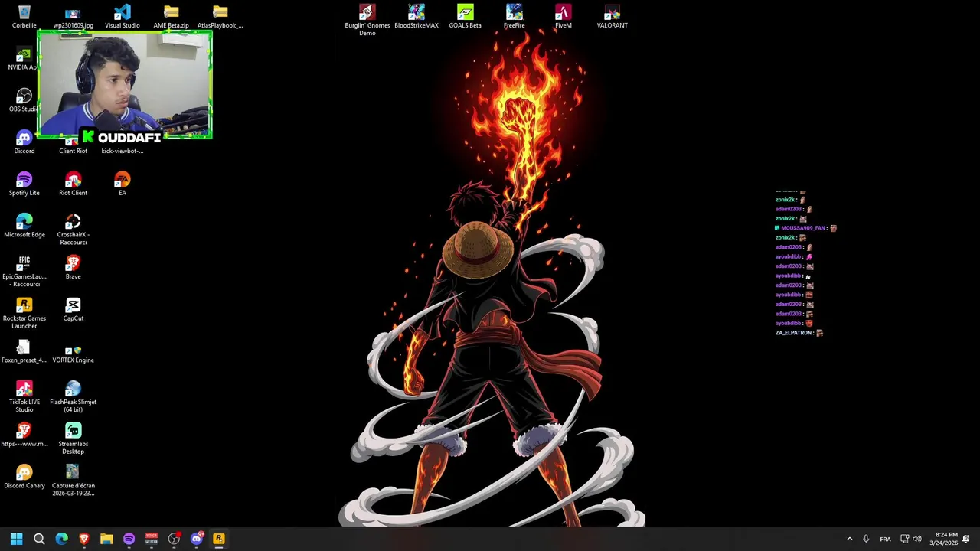The width and height of the screenshot is (980, 551).
Task: Select the CapCut desktop shortcut
Action: coord(73,310)
